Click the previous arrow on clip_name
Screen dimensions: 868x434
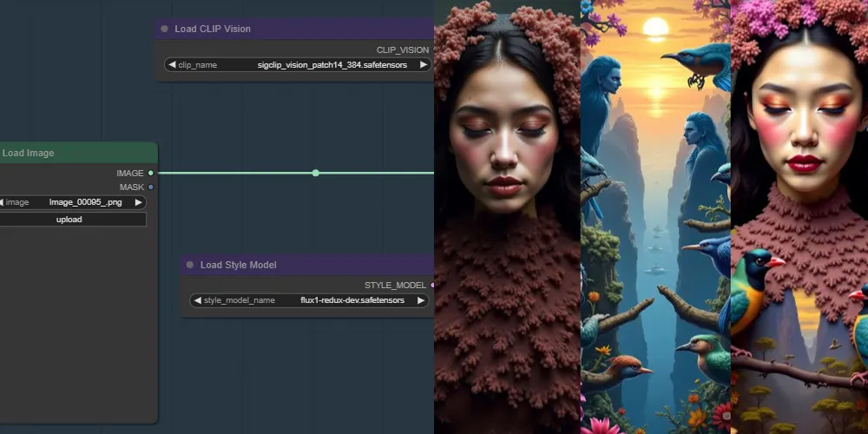[x=172, y=65]
